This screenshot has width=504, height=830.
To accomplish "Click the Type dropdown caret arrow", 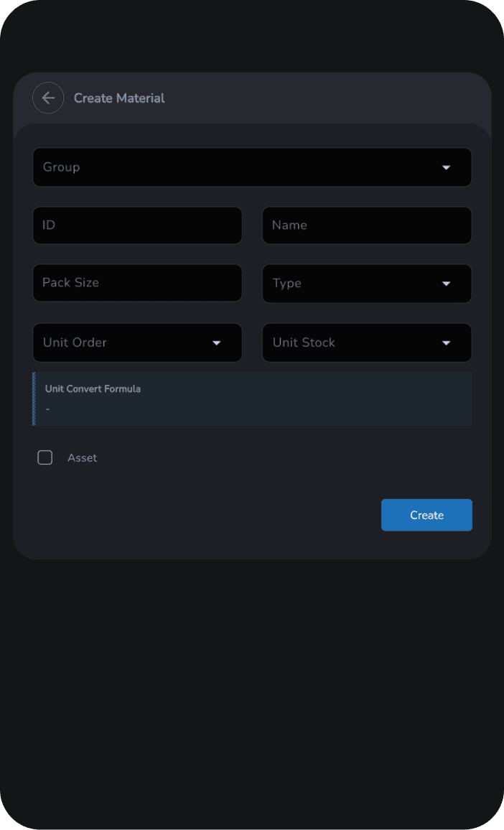I will 446,284.
